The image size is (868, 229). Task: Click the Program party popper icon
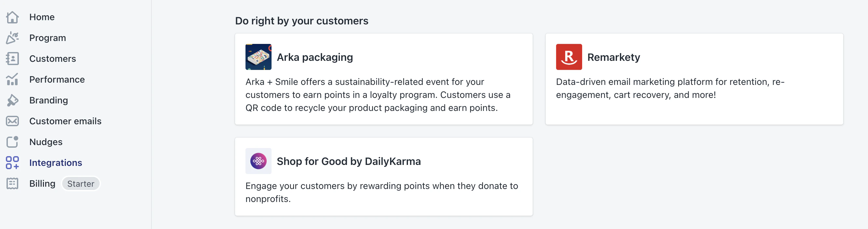tap(12, 38)
